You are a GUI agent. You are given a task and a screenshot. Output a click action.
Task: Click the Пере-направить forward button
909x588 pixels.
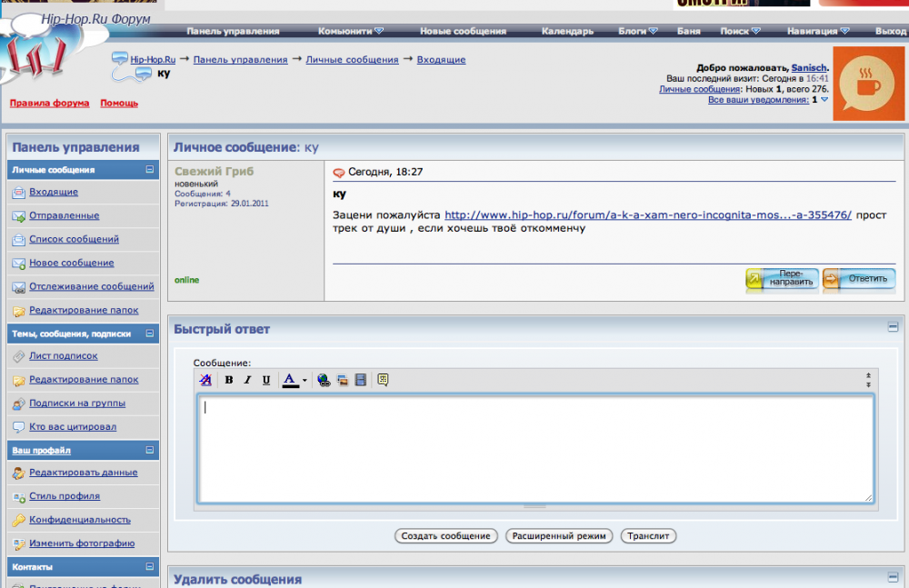(x=782, y=279)
